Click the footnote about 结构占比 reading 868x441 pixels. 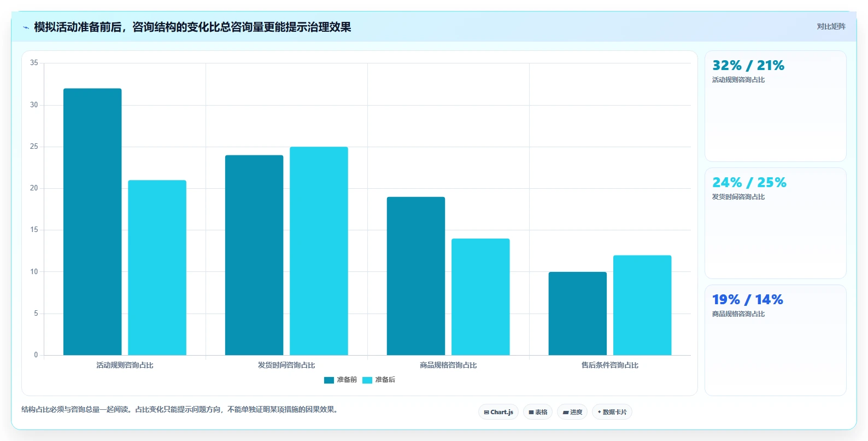click(181, 409)
